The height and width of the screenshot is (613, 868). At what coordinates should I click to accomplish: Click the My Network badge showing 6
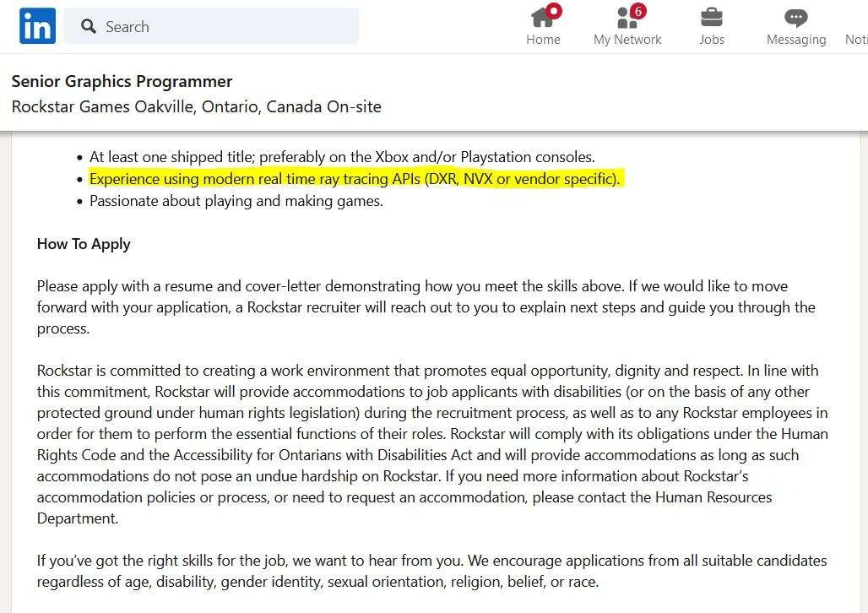click(638, 11)
